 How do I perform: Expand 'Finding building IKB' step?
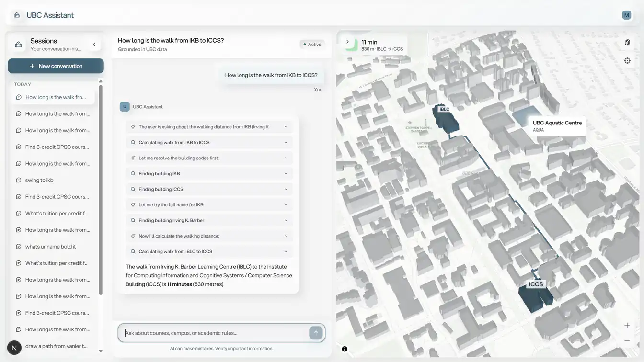209,174
